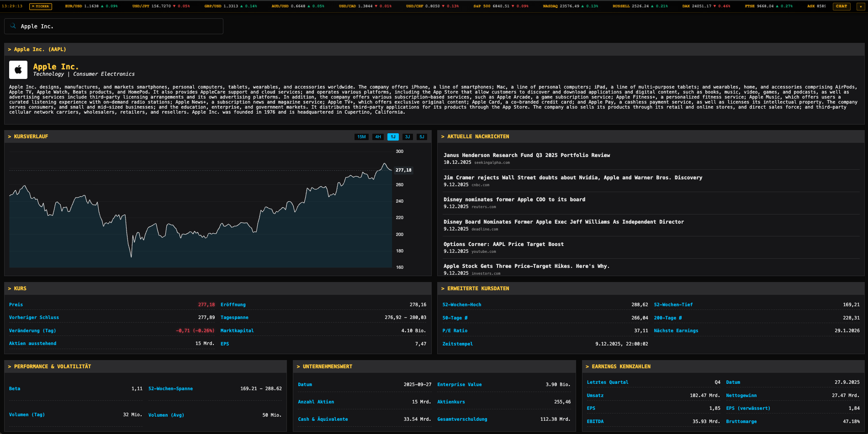Click the search magnifier icon
The height and width of the screenshot is (434, 868).
(x=13, y=26)
